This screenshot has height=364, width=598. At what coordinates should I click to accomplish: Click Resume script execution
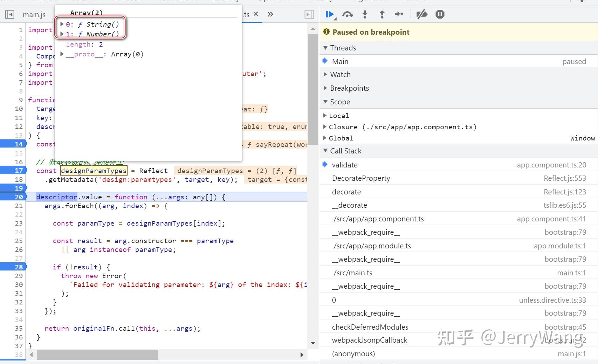(329, 14)
